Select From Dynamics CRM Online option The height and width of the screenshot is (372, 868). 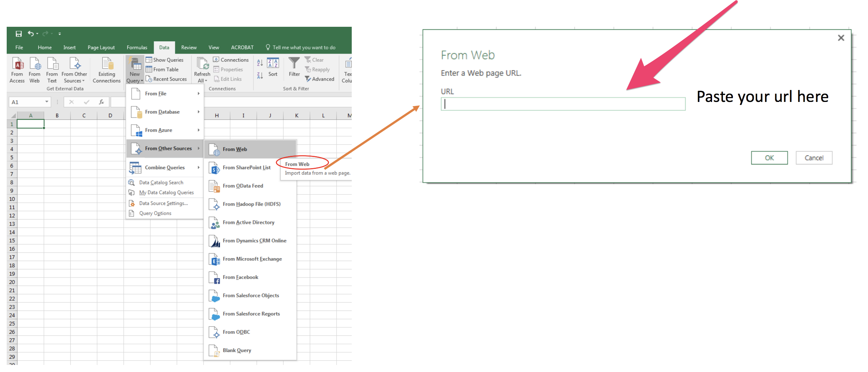[250, 241]
